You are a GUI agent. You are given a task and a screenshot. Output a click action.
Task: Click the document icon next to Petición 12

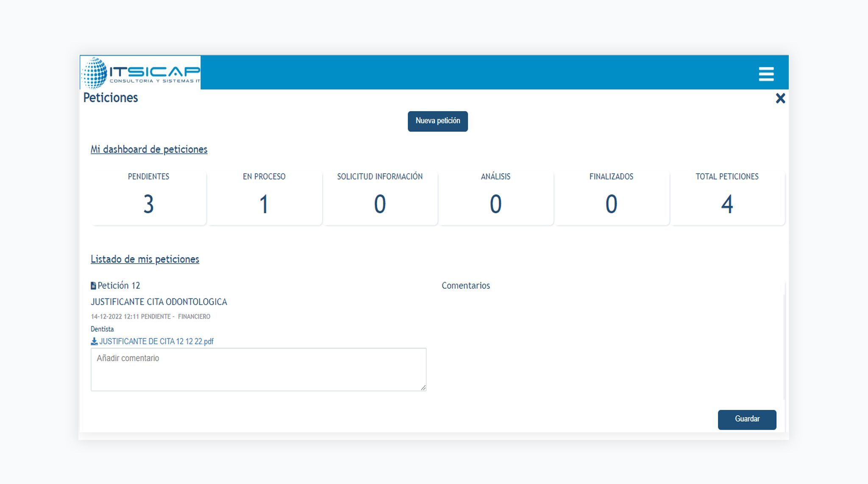coord(93,286)
